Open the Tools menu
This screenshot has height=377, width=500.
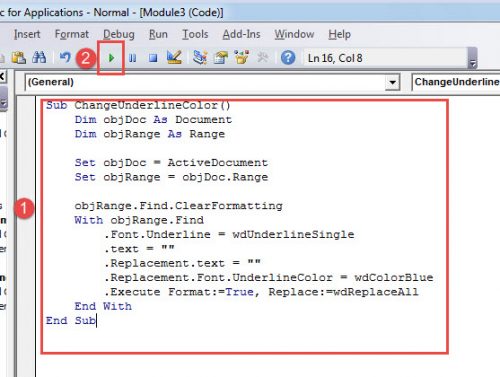click(195, 34)
